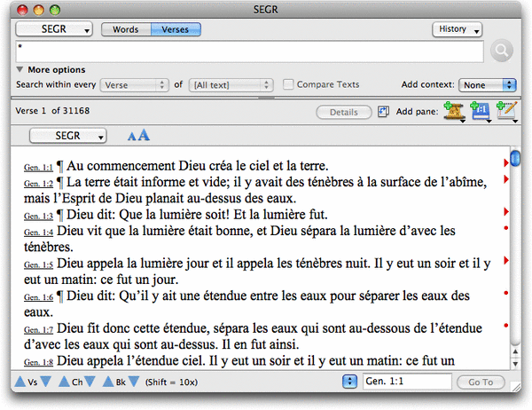532x410 pixels.
Task: Add a user notes pane
Action: click(507, 112)
